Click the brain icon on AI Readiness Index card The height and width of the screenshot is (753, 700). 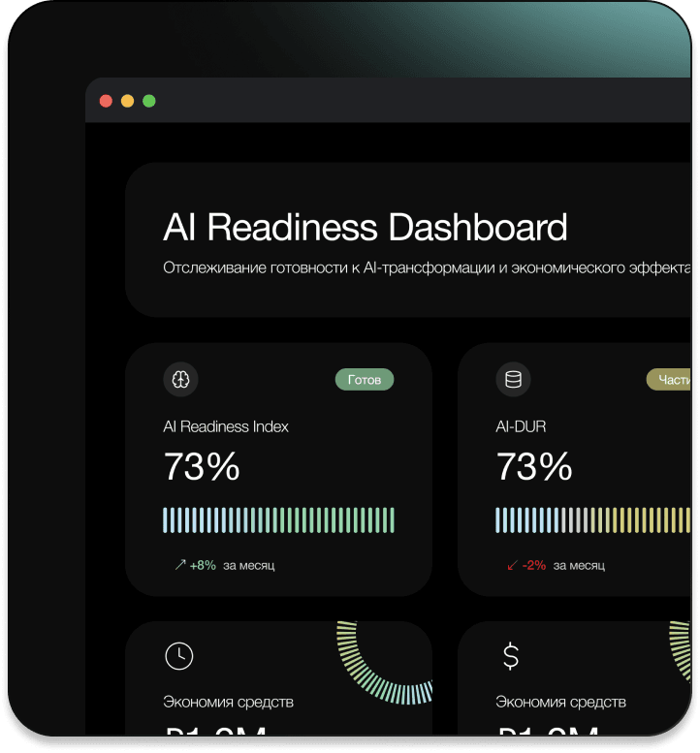180,379
